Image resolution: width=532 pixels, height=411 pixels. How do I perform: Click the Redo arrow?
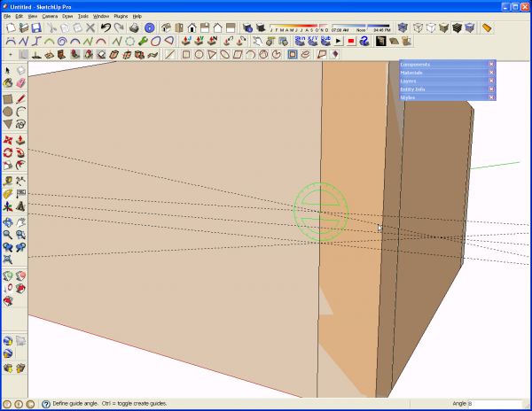coord(119,27)
